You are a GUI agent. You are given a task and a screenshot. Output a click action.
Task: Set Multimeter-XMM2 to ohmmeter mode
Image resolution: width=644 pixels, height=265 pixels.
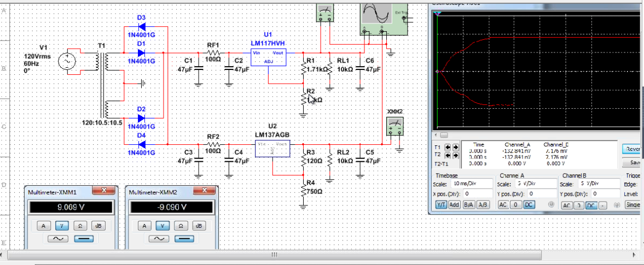pyautogui.click(x=181, y=226)
